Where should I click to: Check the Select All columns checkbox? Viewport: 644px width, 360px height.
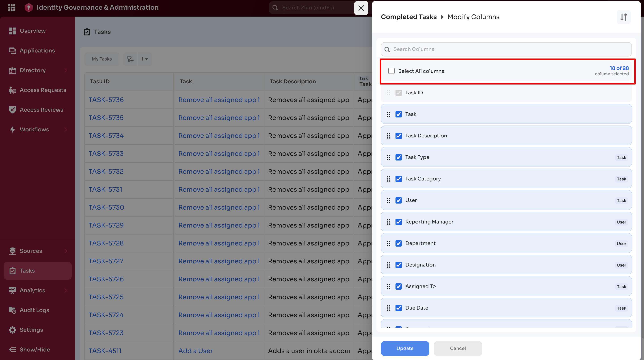point(391,71)
